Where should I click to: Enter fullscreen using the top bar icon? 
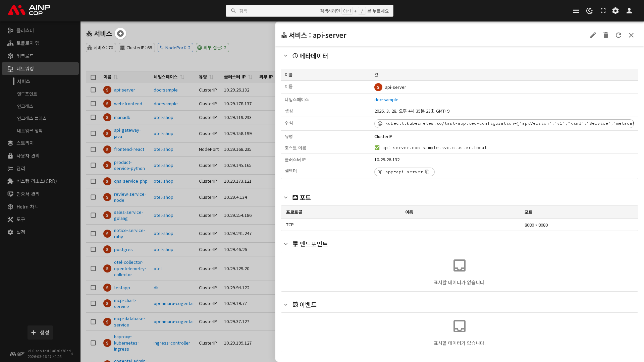[x=603, y=11]
